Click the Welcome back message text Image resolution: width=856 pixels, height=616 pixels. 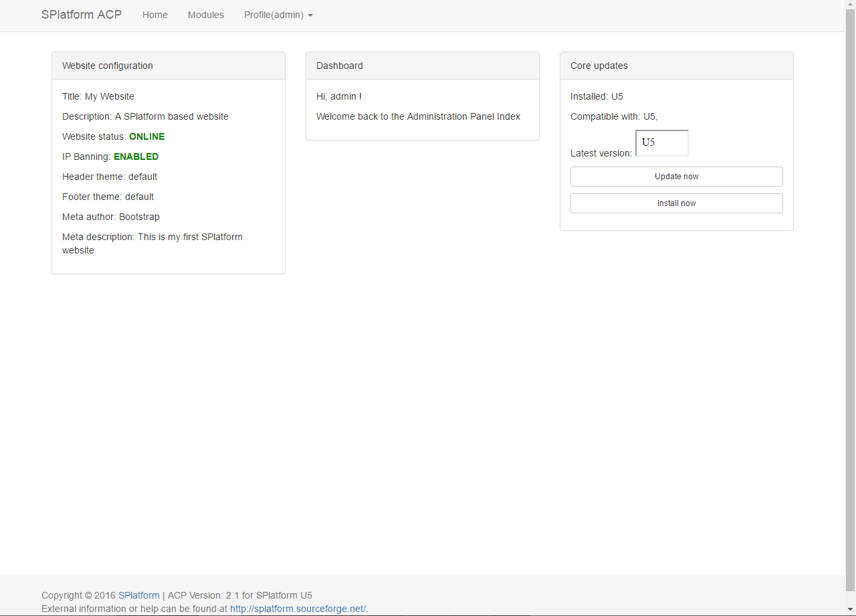418,116
